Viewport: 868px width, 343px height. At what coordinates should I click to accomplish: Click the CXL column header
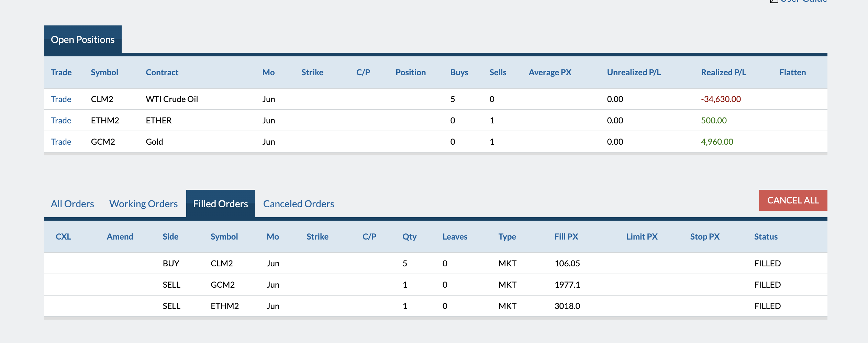(63, 236)
